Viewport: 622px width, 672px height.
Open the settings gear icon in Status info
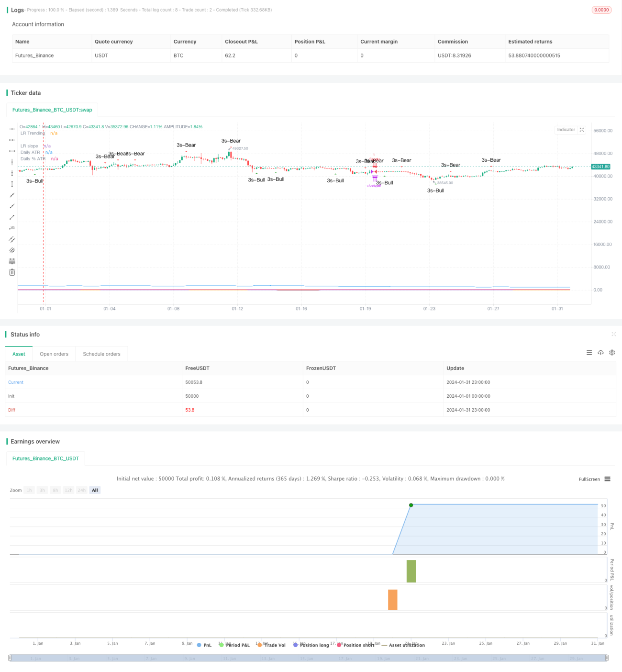(612, 353)
